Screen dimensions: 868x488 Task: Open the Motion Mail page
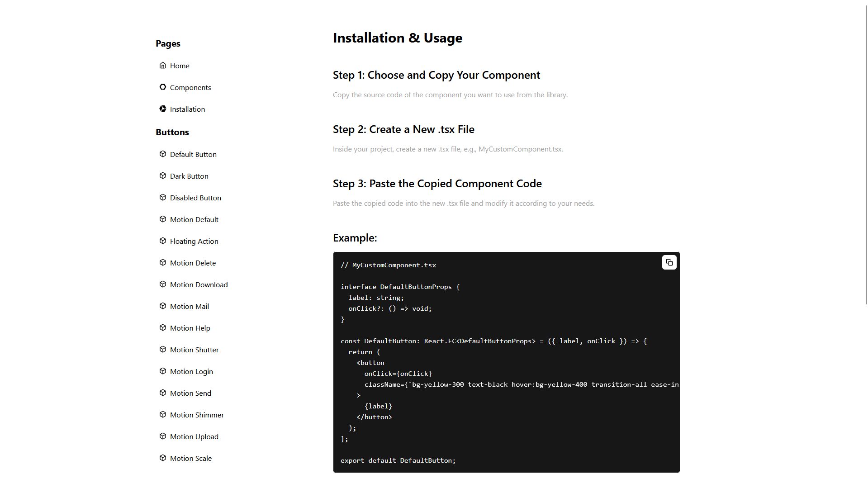point(189,306)
